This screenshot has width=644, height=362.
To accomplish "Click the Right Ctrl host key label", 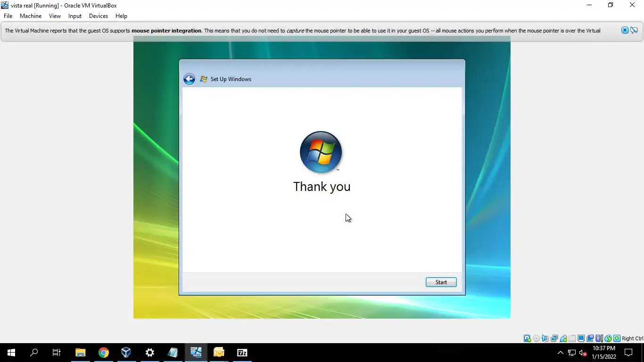I will [x=633, y=338].
